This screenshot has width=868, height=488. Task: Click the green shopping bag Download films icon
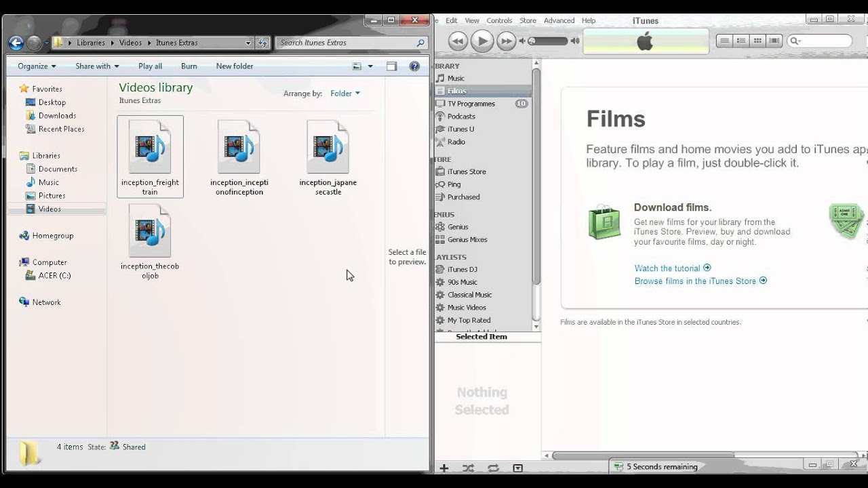tap(604, 222)
